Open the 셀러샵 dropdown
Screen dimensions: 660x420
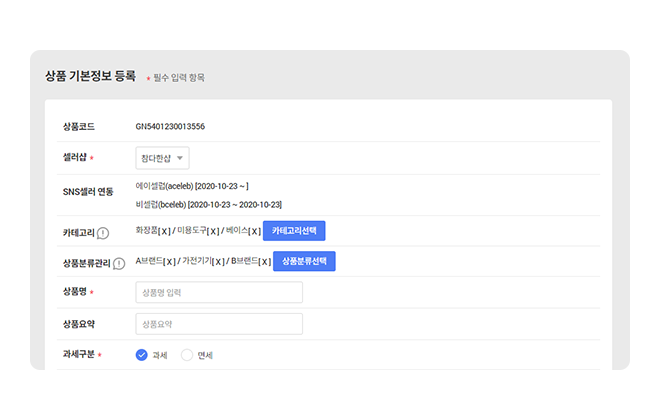[162, 158]
